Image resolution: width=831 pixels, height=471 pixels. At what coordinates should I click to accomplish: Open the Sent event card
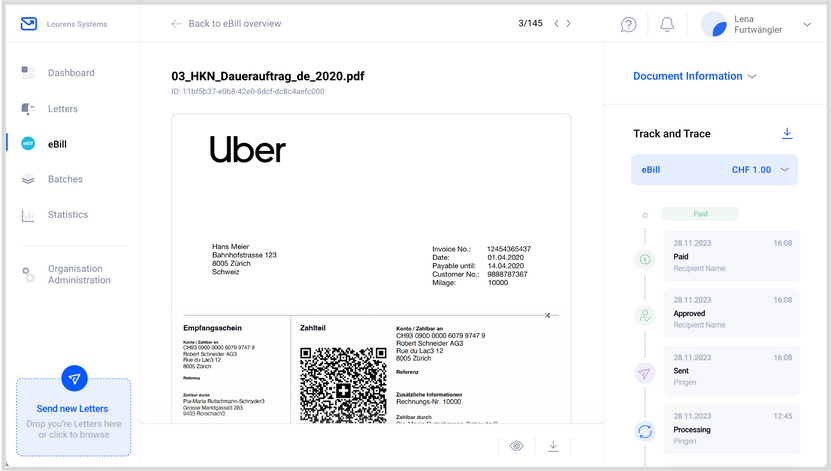(732, 370)
